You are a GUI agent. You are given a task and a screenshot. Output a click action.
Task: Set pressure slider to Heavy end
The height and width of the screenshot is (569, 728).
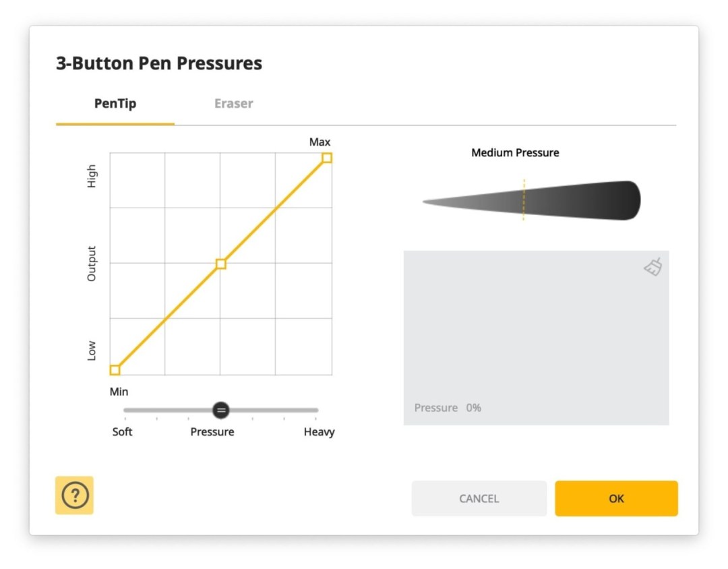(315, 410)
